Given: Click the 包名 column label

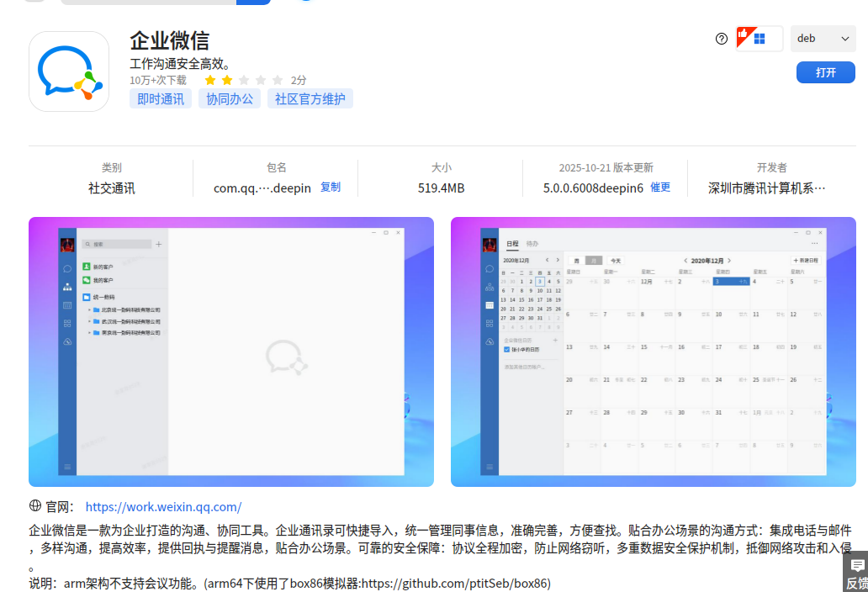Looking at the screenshot, I should point(276,167).
